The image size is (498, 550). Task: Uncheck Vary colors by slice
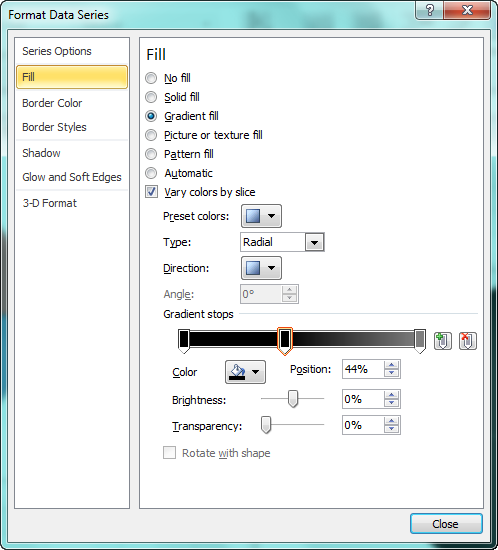point(152,192)
